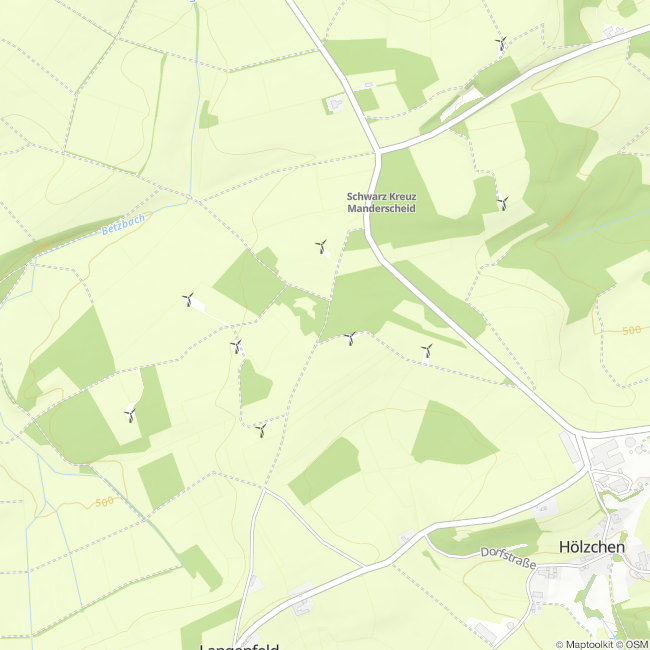Click the southernmost wind turbine icon
The width and height of the screenshot is (650, 650).
coord(261,430)
